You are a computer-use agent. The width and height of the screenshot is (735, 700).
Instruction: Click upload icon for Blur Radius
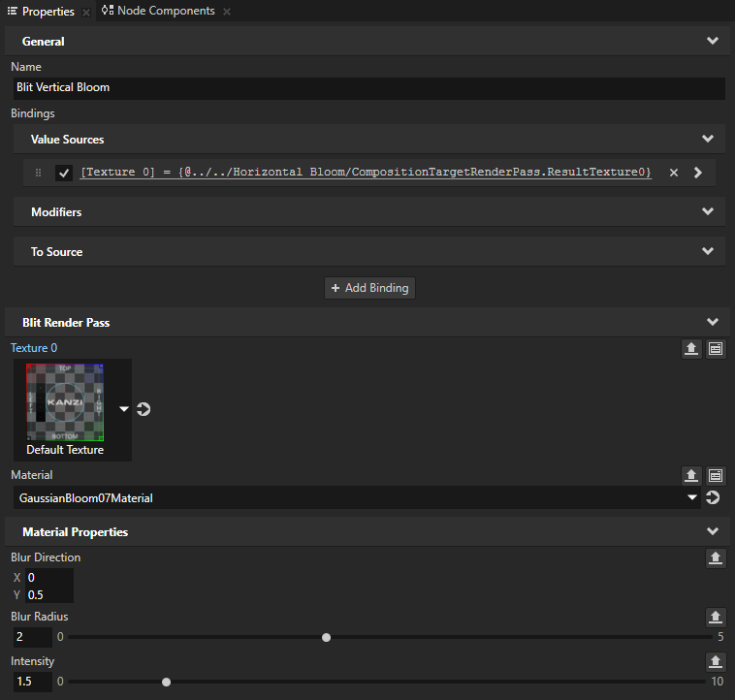tap(715, 617)
